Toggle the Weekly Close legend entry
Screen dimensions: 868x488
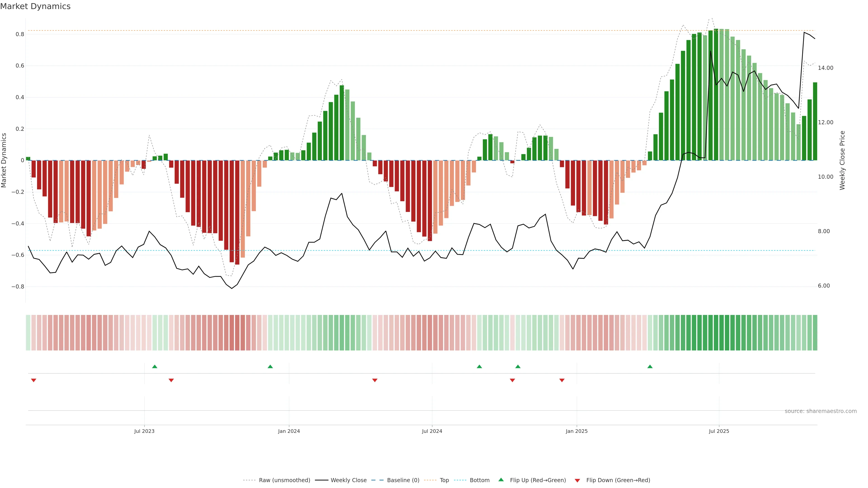point(348,480)
